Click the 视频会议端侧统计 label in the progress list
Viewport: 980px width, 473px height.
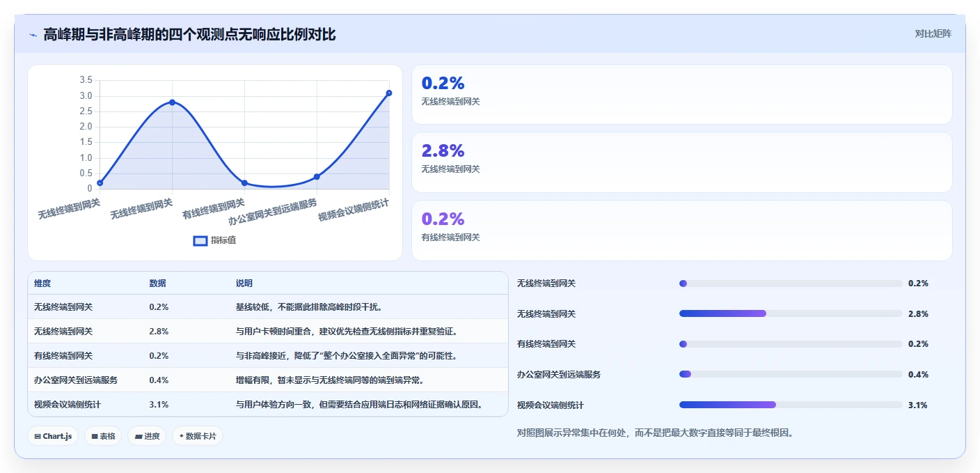(x=551, y=405)
